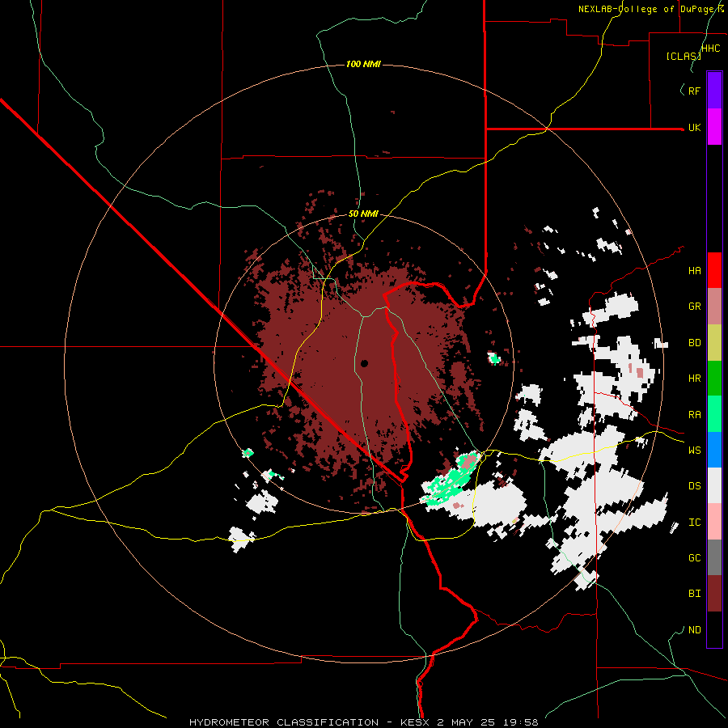Choose the IC light pink legend swatch
The width and height of the screenshot is (728, 728).
(714, 522)
